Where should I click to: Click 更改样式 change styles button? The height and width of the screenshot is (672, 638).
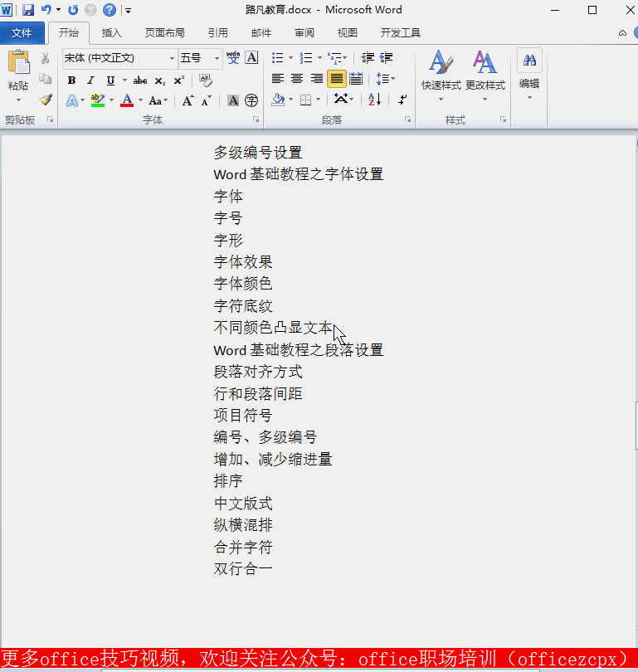(x=485, y=75)
